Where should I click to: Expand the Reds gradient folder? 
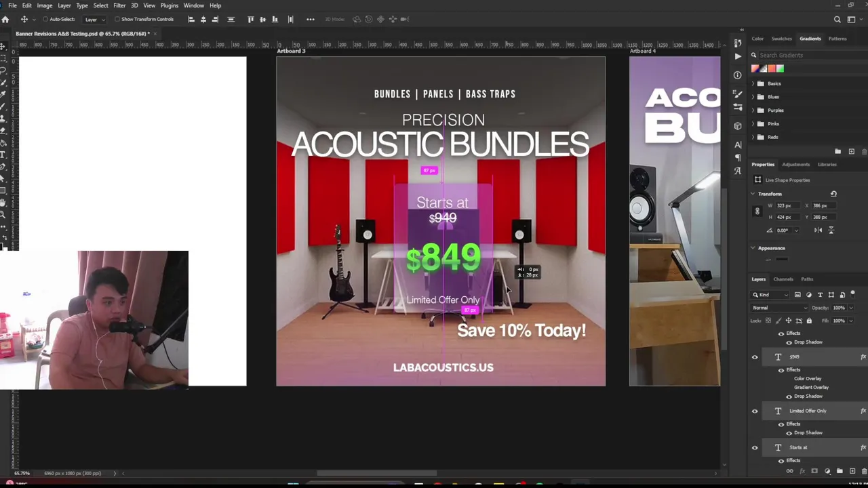coord(753,137)
